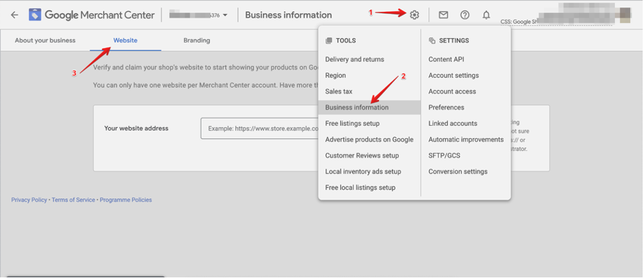Click the SETTINGS header icon

point(432,41)
